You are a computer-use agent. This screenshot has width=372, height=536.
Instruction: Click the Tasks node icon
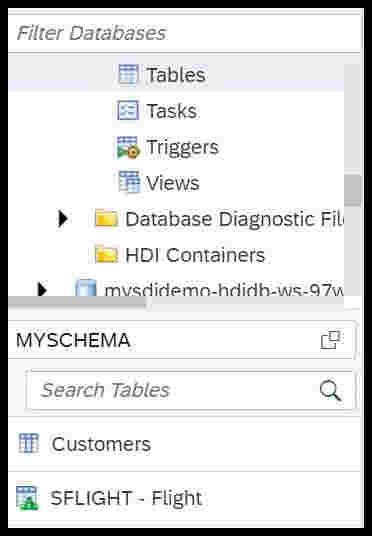coord(128,110)
